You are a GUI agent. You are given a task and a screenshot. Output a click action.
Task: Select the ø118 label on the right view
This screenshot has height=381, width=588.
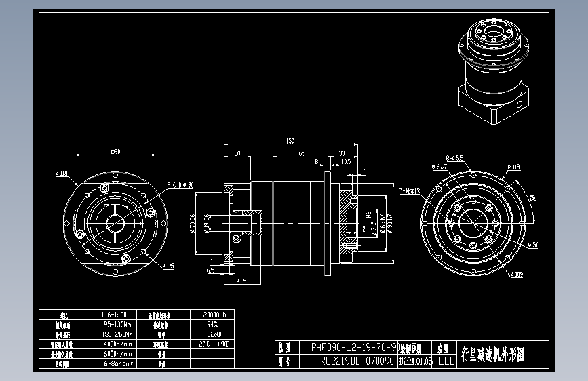click(x=514, y=167)
